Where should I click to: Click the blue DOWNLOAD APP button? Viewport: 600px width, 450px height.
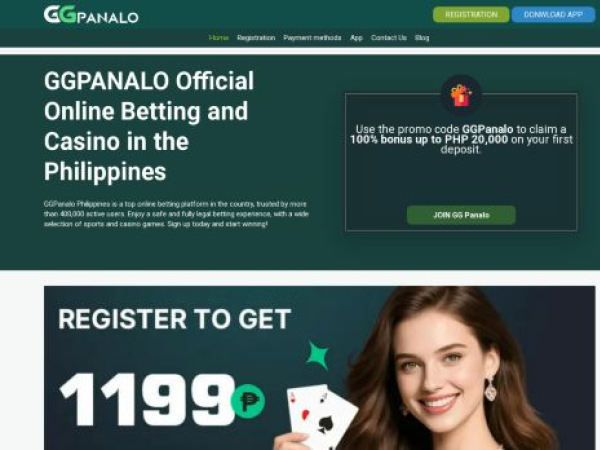(553, 15)
